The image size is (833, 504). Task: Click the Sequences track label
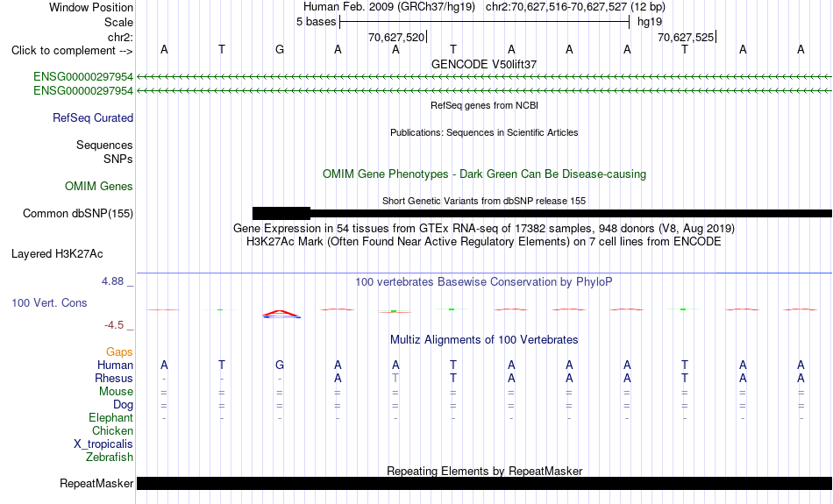(104, 145)
